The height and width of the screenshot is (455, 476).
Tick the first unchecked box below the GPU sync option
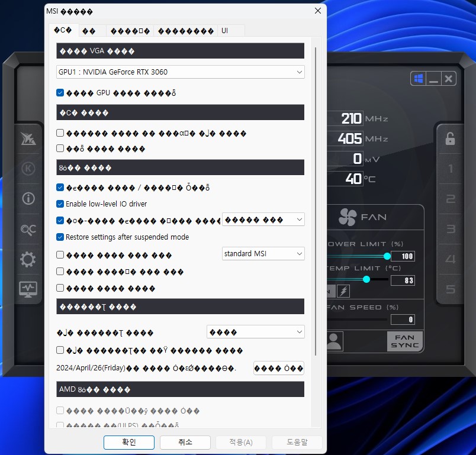tap(60, 133)
